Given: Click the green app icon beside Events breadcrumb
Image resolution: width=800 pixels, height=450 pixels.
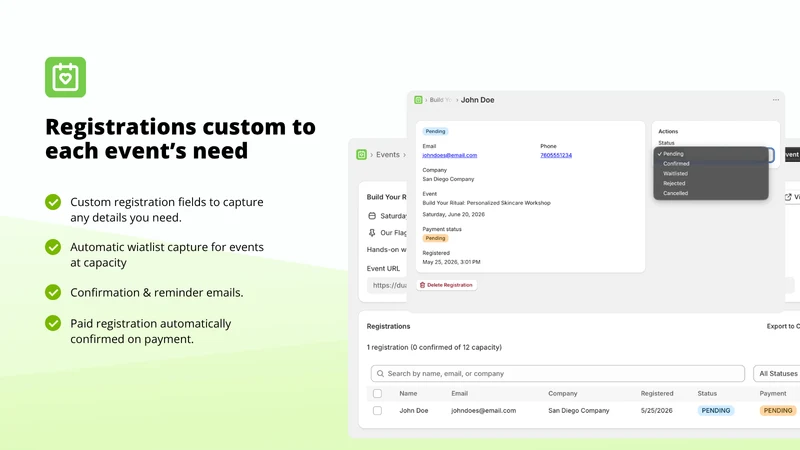Looking at the screenshot, I should coord(361,155).
